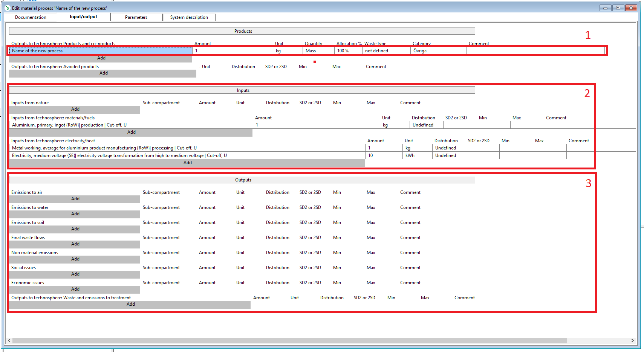Viewport: 644px width, 352px height.
Task: Select the Electricity, medium voltage {SE} row
Action: (187, 155)
